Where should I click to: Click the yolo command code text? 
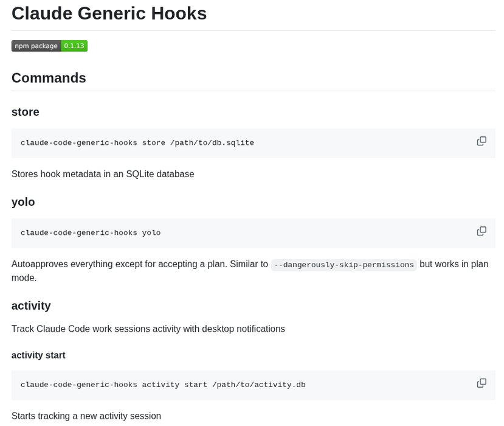click(x=91, y=233)
